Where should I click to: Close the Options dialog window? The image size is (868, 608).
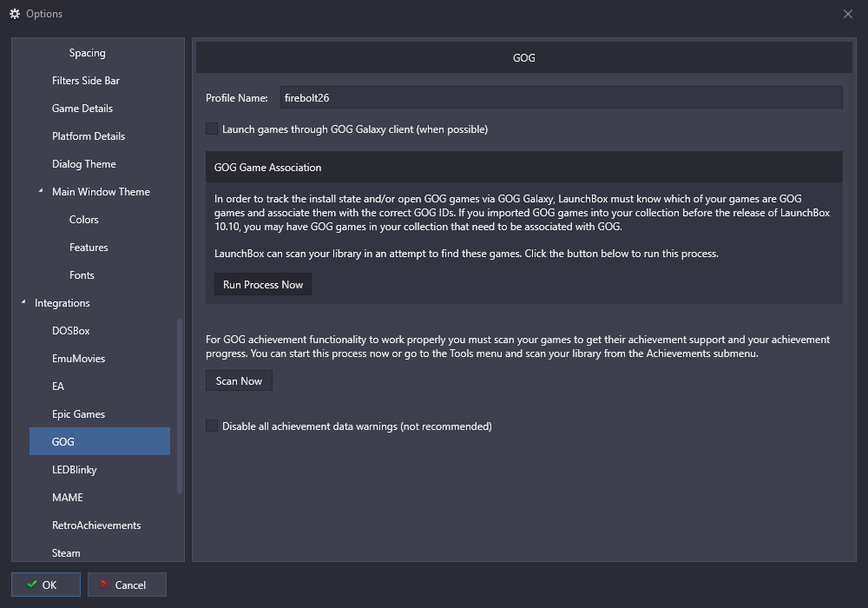pos(847,14)
